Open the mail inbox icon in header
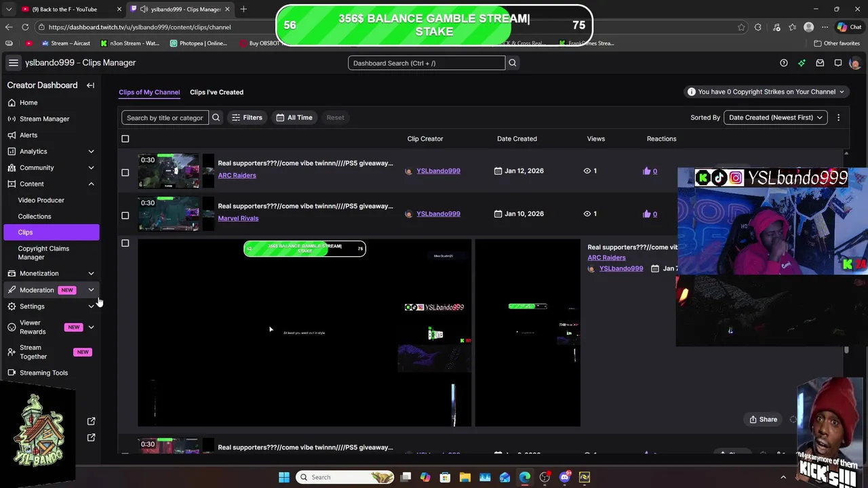 click(820, 63)
